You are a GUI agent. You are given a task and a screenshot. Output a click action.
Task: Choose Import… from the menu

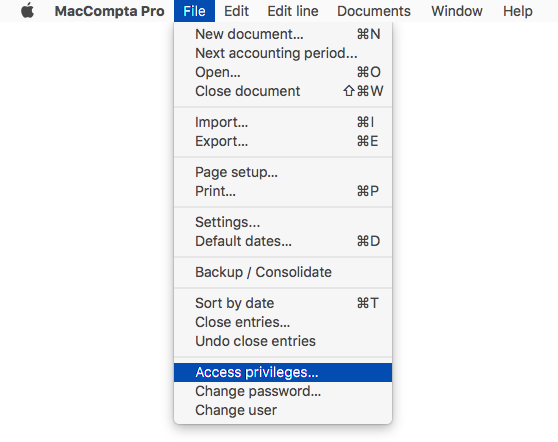pos(283,122)
